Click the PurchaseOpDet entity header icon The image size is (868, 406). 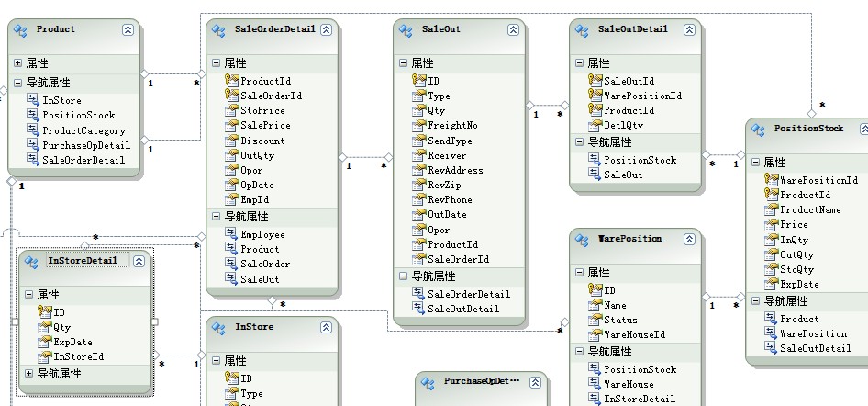428,383
